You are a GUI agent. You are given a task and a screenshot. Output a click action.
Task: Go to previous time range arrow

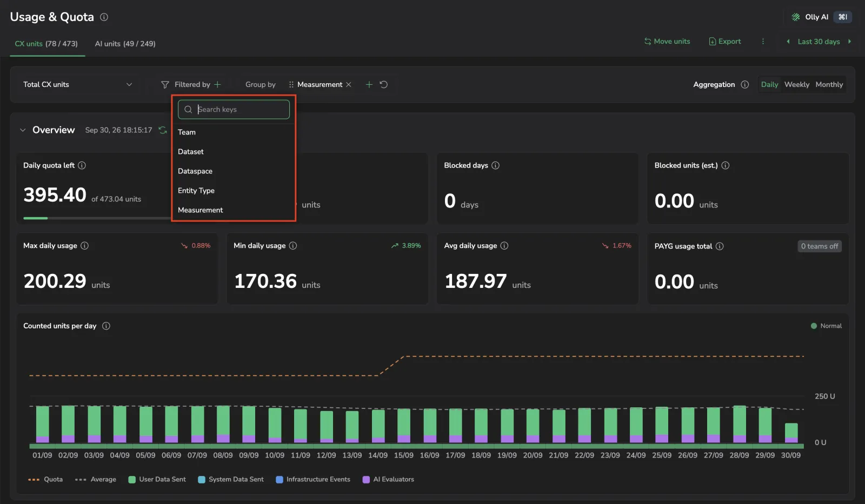point(788,42)
